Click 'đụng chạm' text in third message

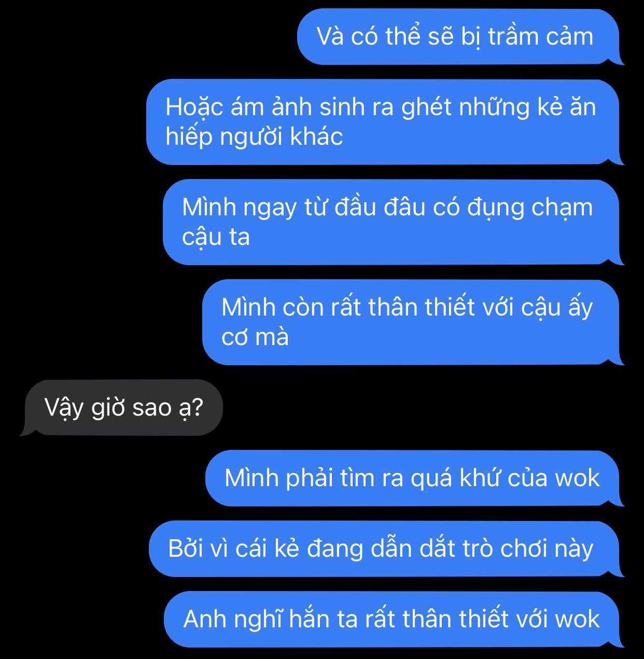pos(530,208)
